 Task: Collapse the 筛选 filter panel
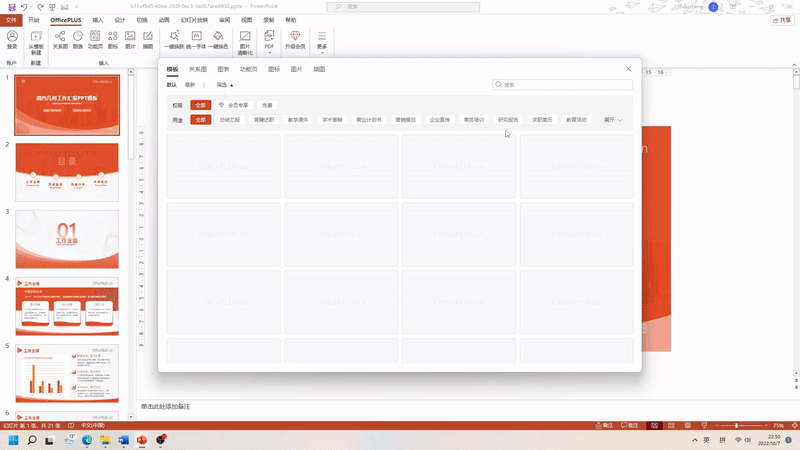[224, 85]
